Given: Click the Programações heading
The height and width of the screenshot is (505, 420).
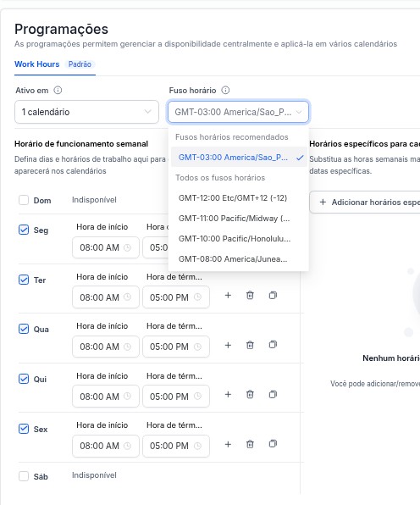Looking at the screenshot, I should (61, 29).
